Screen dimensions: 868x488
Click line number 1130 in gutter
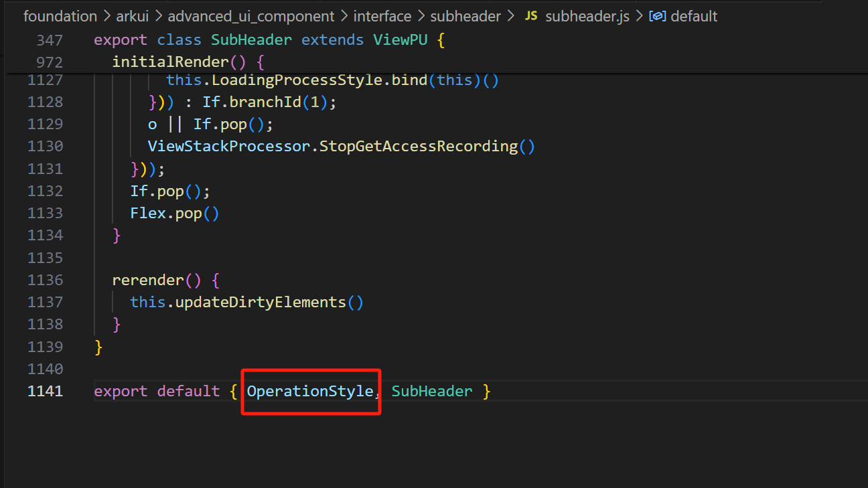[45, 146]
